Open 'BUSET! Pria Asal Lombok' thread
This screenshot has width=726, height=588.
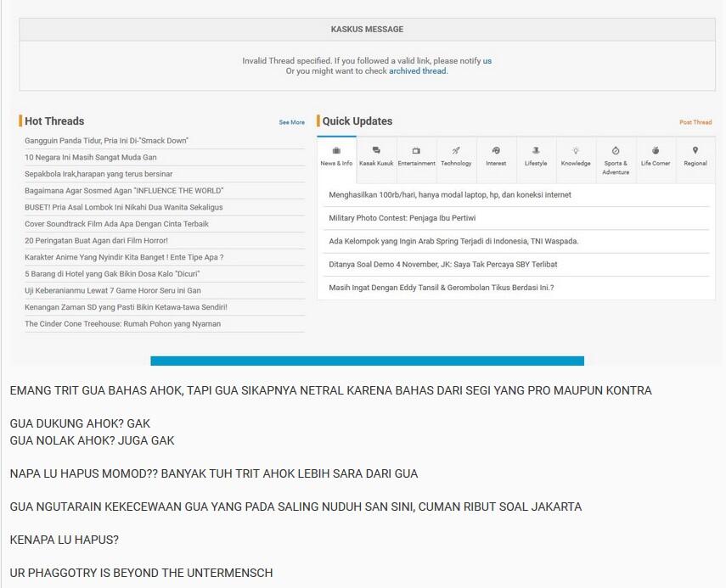(x=124, y=207)
